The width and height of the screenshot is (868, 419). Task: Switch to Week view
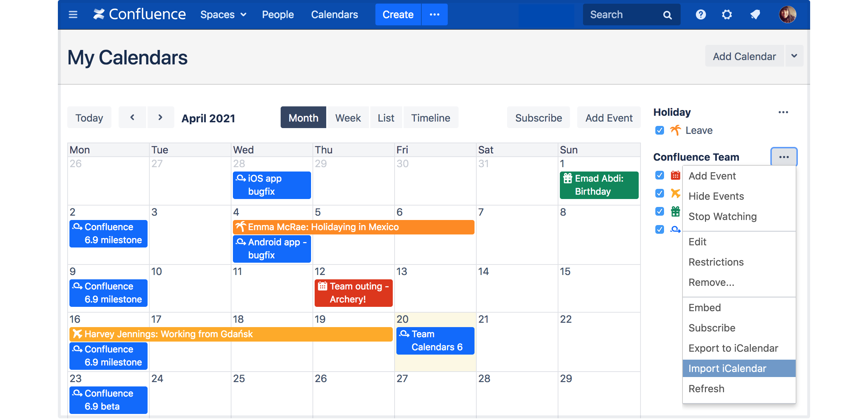(348, 117)
